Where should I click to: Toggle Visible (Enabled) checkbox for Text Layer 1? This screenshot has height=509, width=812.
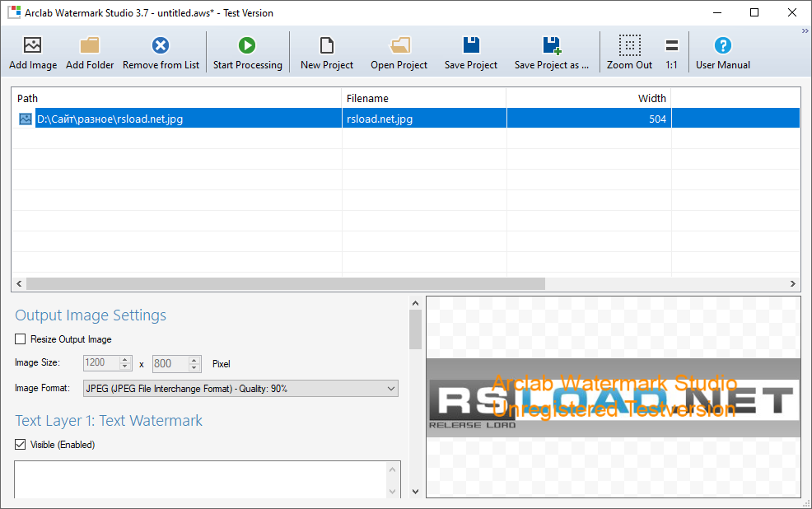pos(21,444)
